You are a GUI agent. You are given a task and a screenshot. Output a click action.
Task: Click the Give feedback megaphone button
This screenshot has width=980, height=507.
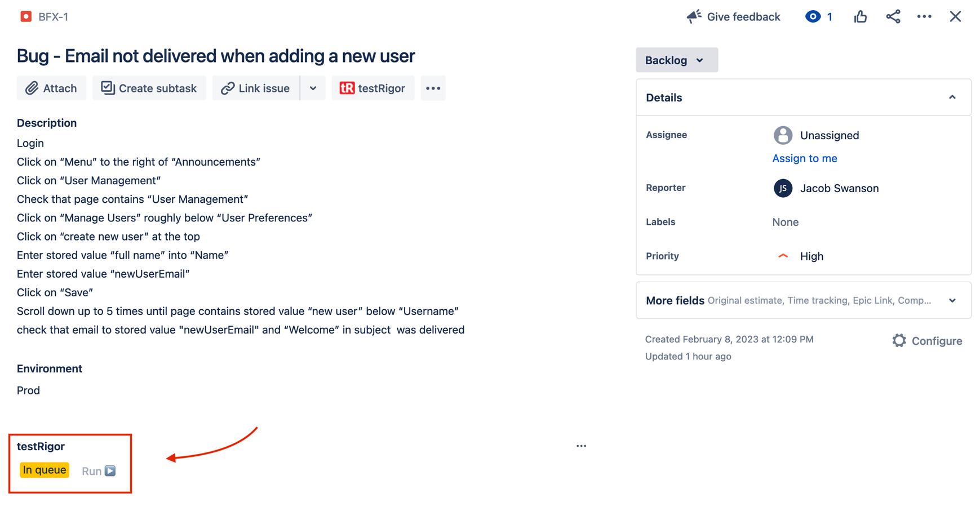734,17
